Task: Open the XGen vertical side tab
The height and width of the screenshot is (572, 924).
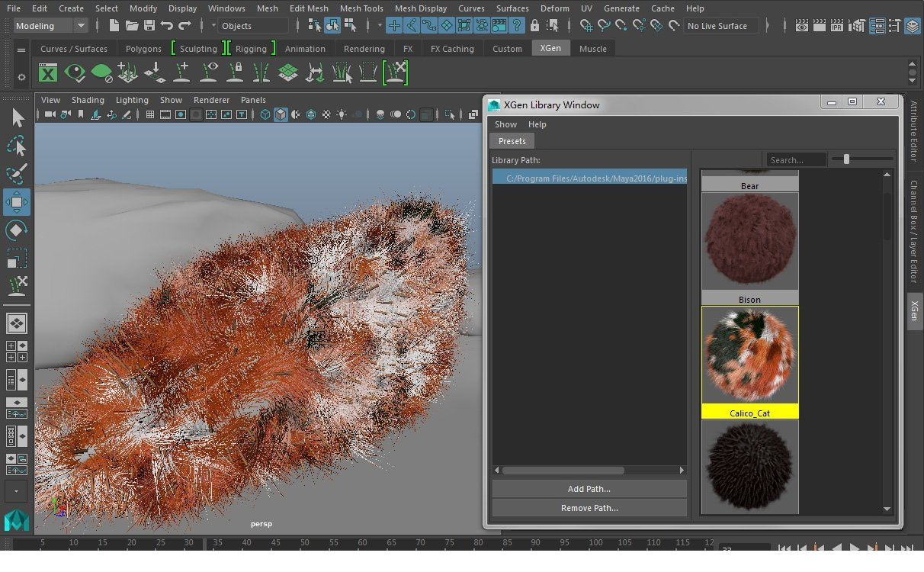Action: pos(915,312)
